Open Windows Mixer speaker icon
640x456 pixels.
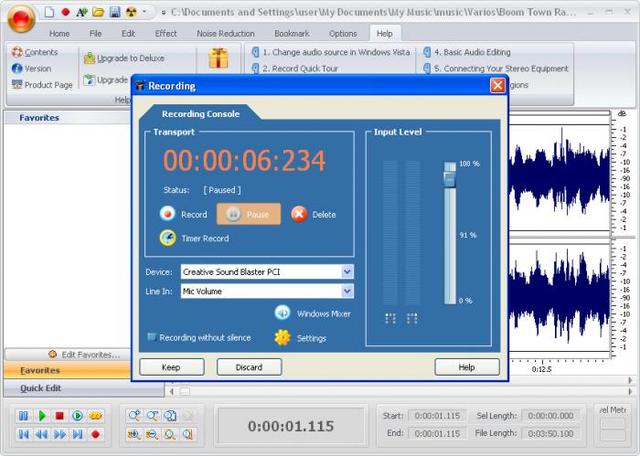point(282,313)
